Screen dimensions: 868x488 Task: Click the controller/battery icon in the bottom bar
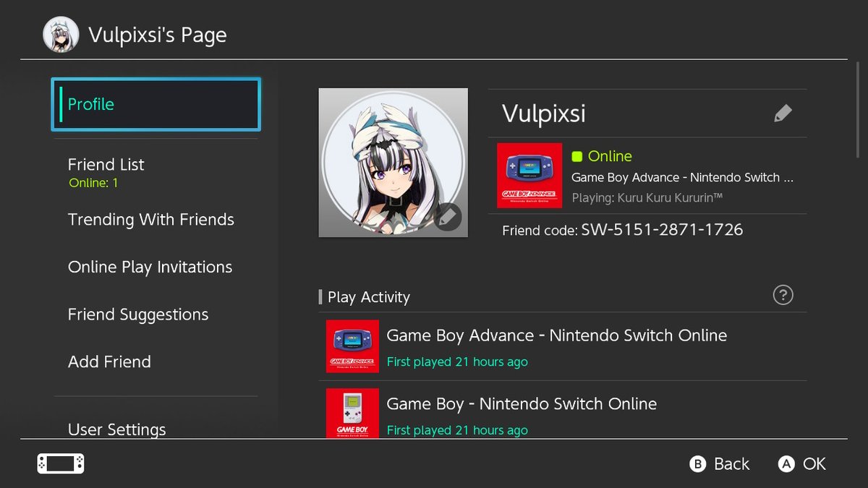(x=60, y=463)
